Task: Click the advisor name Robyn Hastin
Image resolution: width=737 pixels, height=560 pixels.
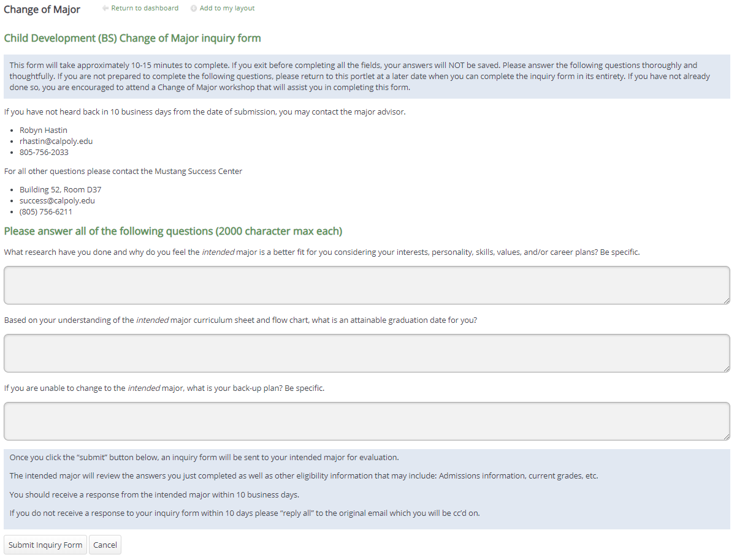Action: tap(43, 131)
